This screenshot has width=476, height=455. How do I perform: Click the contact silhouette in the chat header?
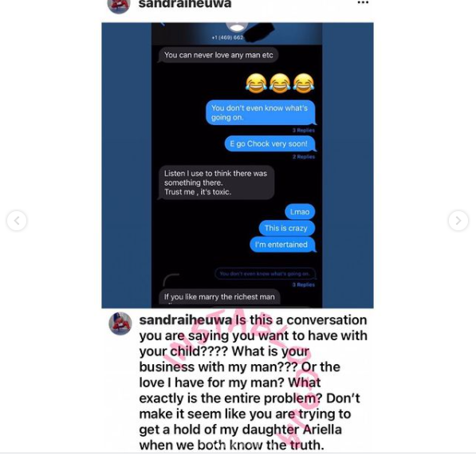tap(237, 26)
